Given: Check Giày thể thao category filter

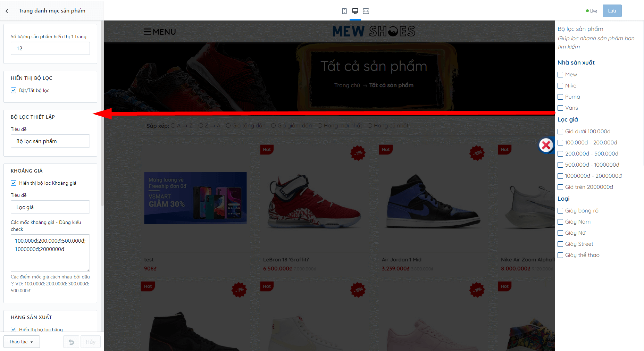Looking at the screenshot, I should coord(560,255).
